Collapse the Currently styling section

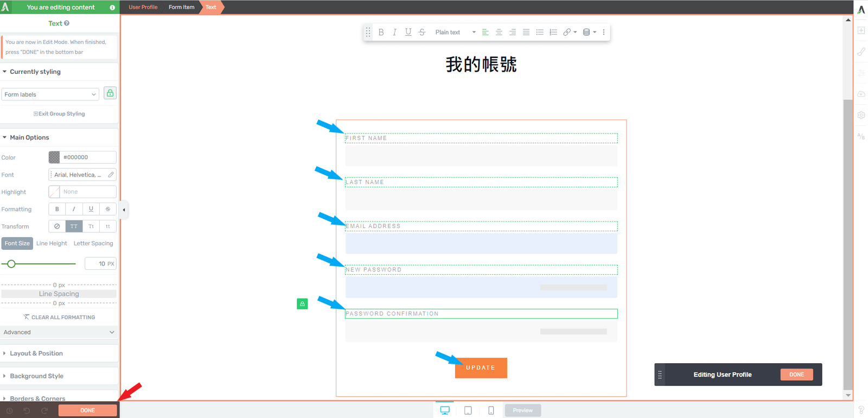click(x=59, y=72)
